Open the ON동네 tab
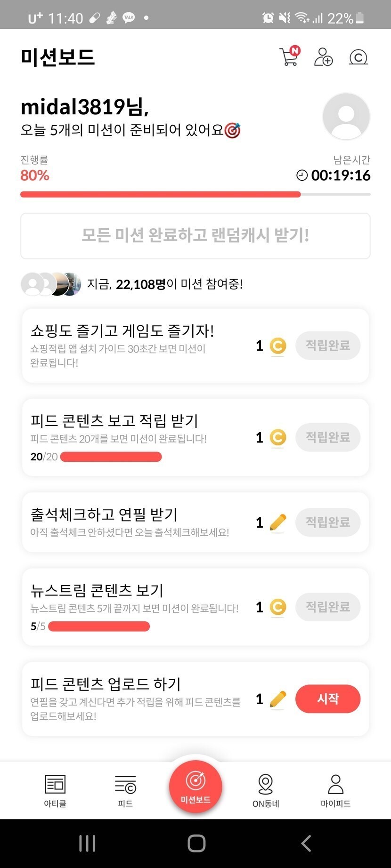This screenshot has width=391, height=868. [266, 790]
